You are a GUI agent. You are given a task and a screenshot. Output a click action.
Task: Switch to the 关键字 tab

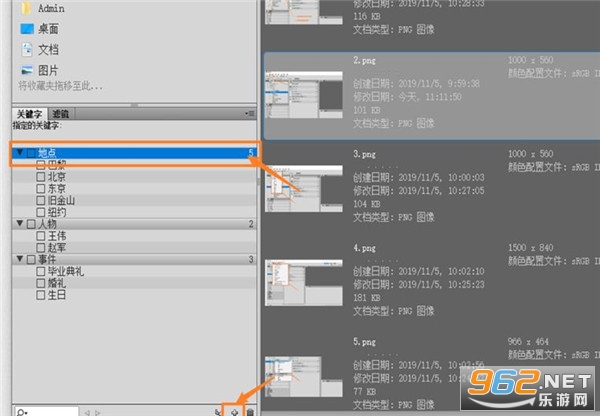click(x=29, y=114)
